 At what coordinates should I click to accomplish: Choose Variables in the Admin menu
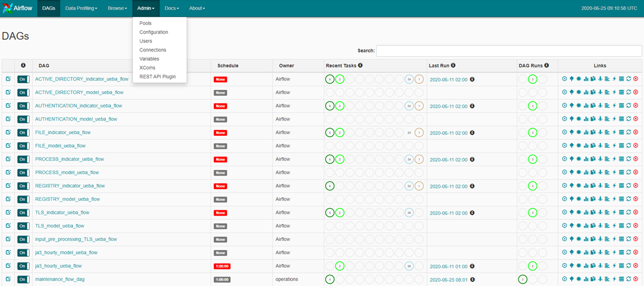click(149, 59)
